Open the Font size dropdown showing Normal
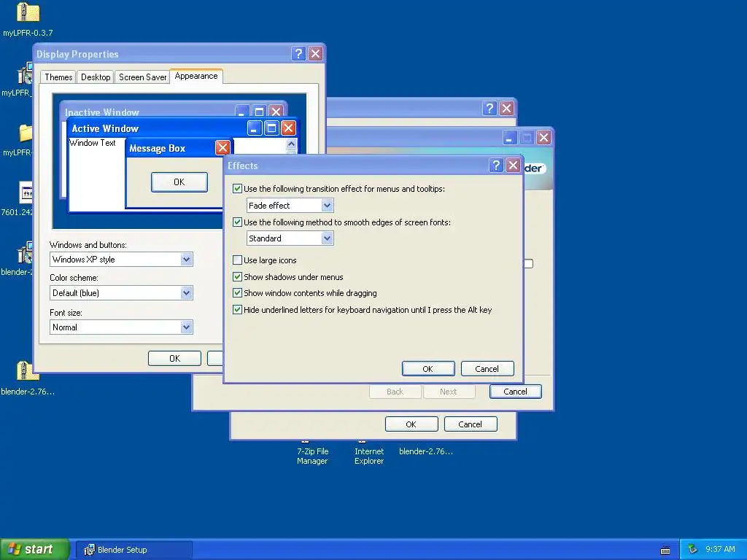Screen dimensions: 747x560 tap(186, 327)
